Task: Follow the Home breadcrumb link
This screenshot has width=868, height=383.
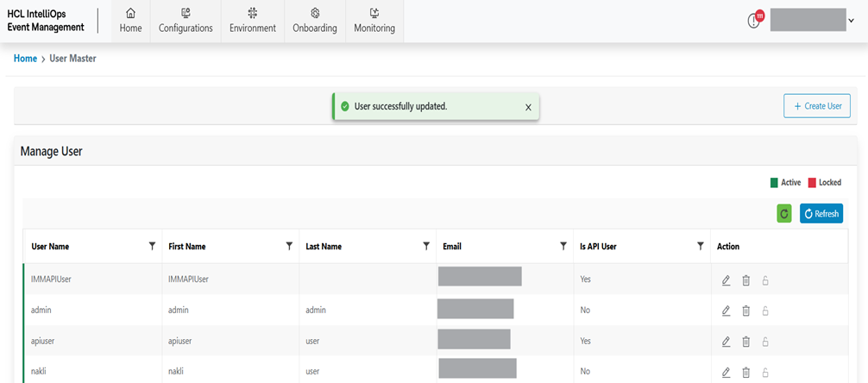Action: (25, 59)
